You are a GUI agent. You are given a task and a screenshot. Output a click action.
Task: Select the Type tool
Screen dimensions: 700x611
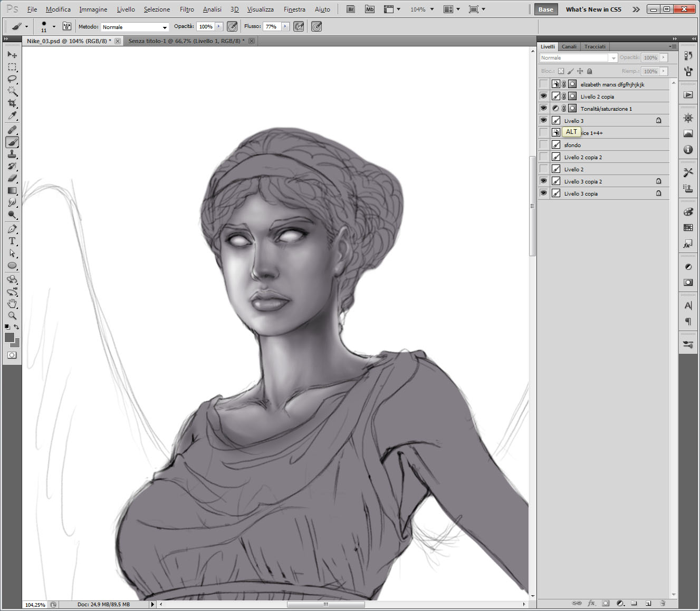[x=12, y=241]
